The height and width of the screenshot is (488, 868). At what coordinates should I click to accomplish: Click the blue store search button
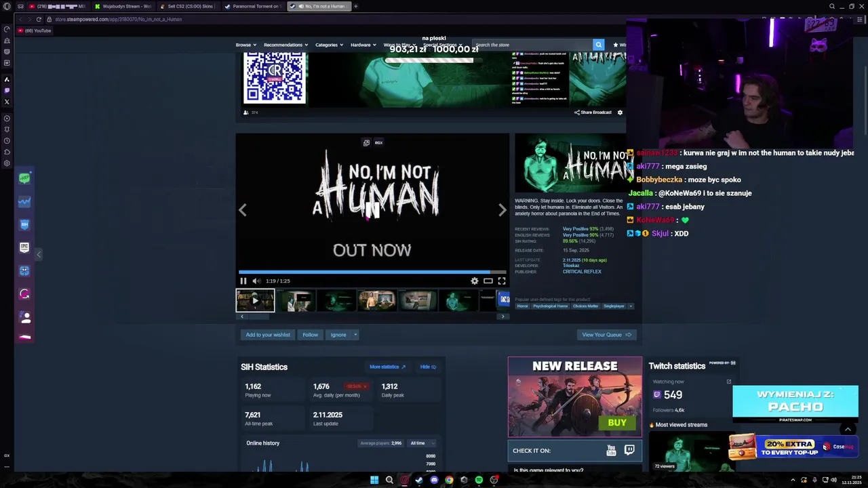[x=598, y=45]
